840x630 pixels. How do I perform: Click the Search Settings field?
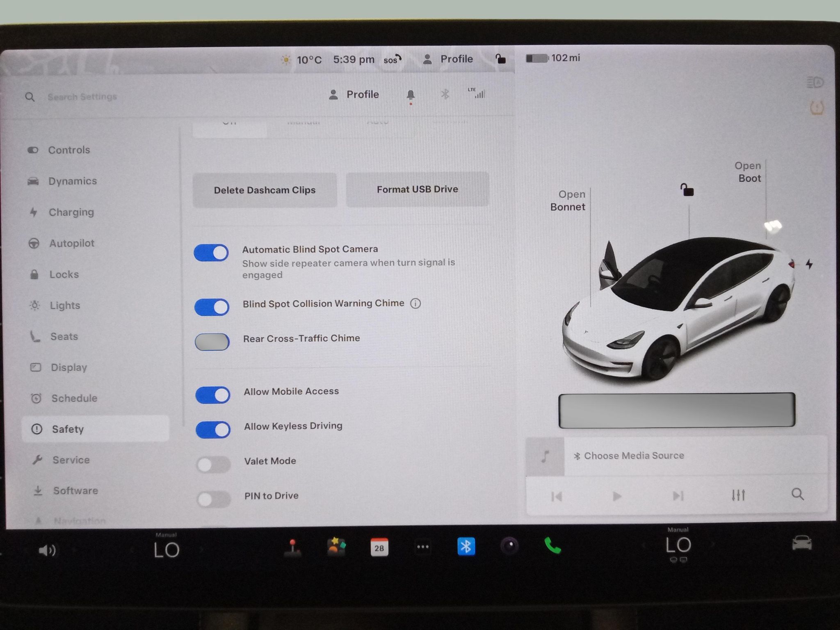tap(82, 97)
